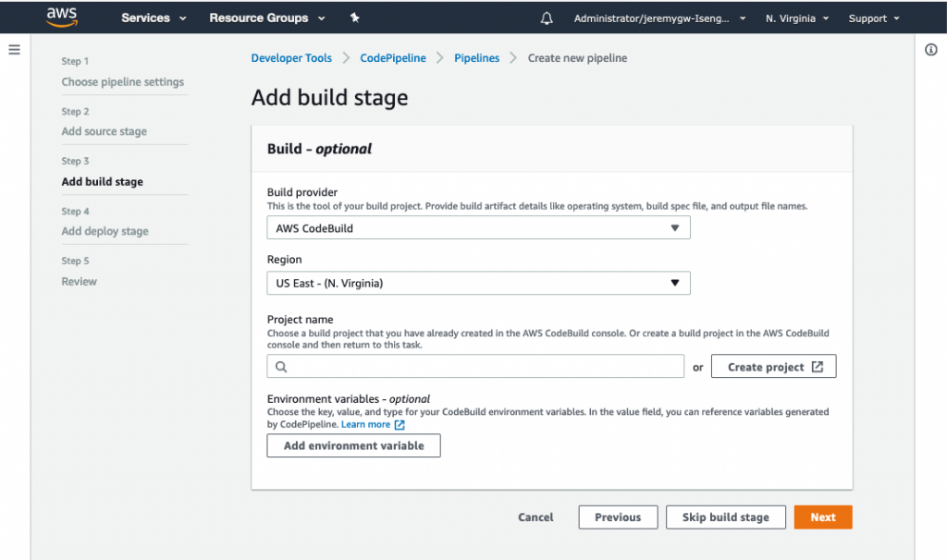Focus the Project name search field
947x560 pixels.
[x=486, y=367]
